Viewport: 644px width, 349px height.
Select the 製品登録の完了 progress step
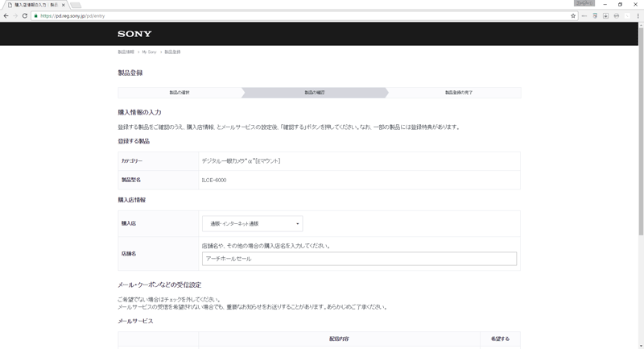click(x=458, y=93)
